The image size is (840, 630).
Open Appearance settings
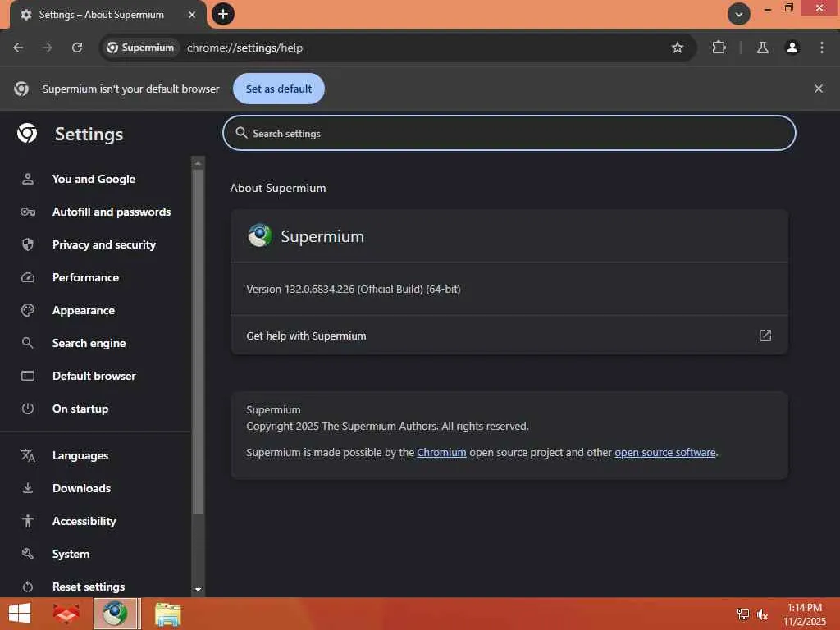click(x=84, y=310)
